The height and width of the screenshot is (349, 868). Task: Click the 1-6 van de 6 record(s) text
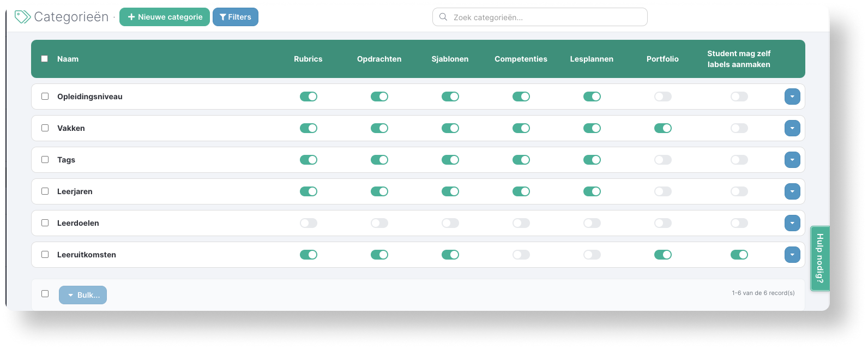(x=763, y=293)
